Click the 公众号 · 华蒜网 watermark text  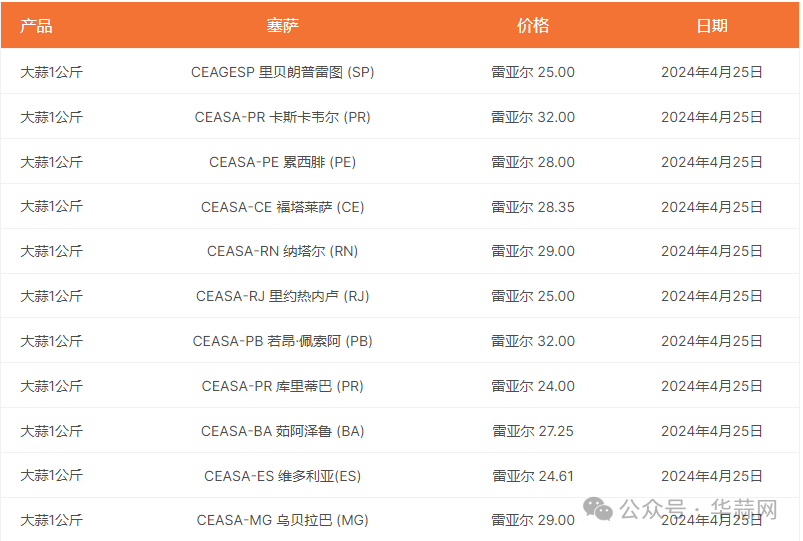coord(698,509)
